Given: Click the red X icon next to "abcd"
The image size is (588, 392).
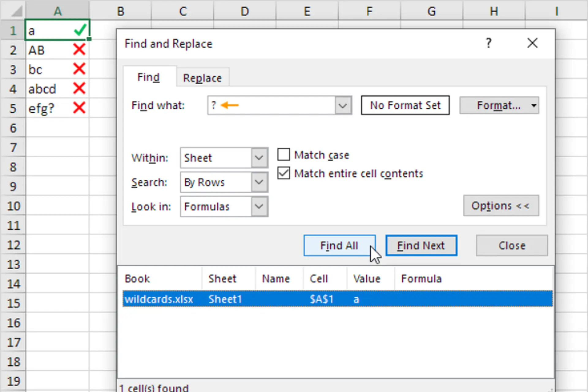Looking at the screenshot, I should (x=79, y=89).
